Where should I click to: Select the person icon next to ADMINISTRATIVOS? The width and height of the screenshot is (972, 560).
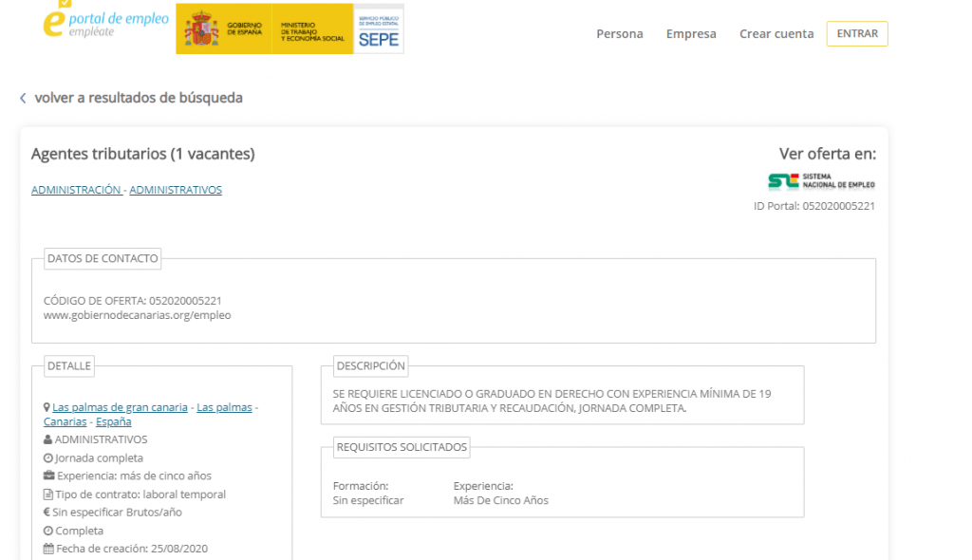pyautogui.click(x=47, y=439)
